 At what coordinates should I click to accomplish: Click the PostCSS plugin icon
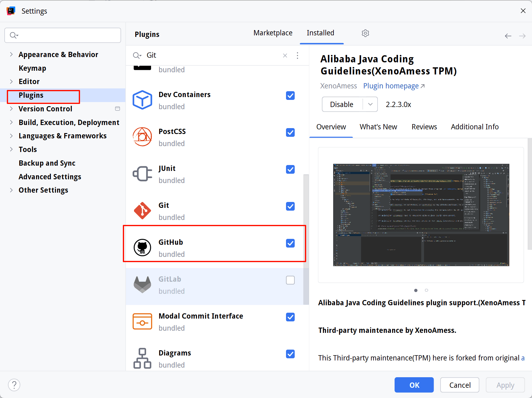tap(142, 137)
